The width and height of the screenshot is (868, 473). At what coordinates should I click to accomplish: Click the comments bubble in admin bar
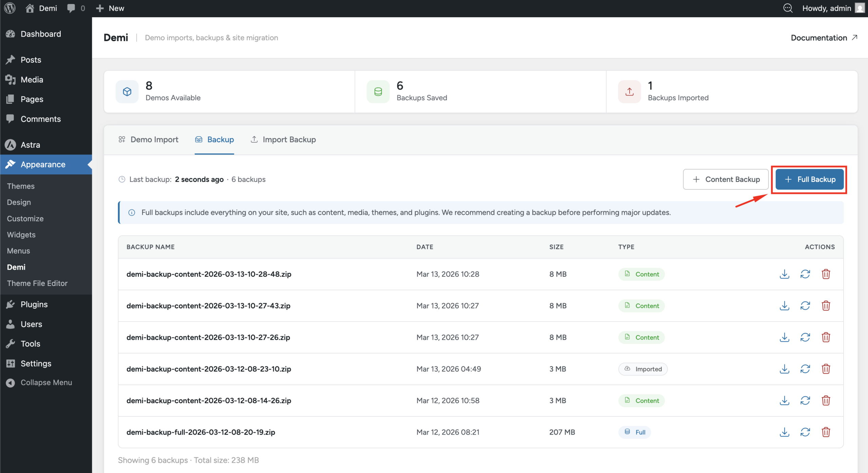tap(75, 8)
